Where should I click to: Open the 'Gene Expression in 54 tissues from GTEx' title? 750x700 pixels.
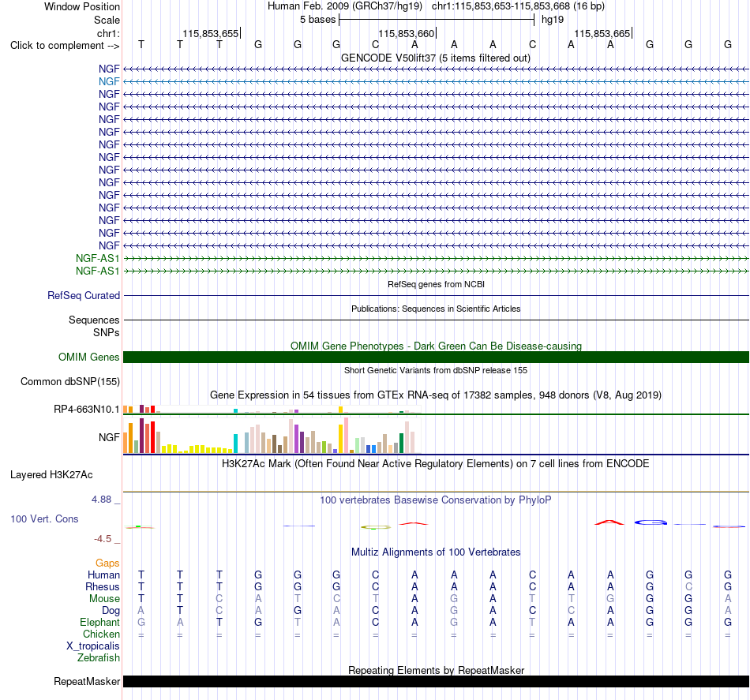tap(436, 395)
